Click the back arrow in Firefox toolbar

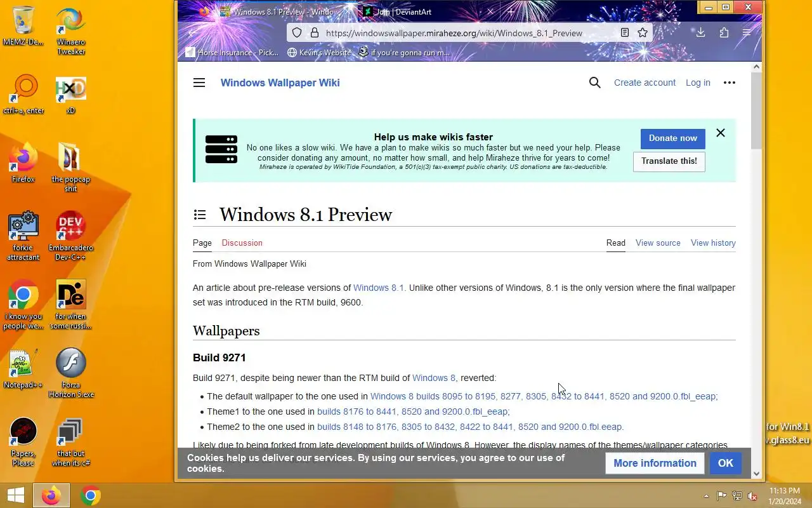point(193,32)
